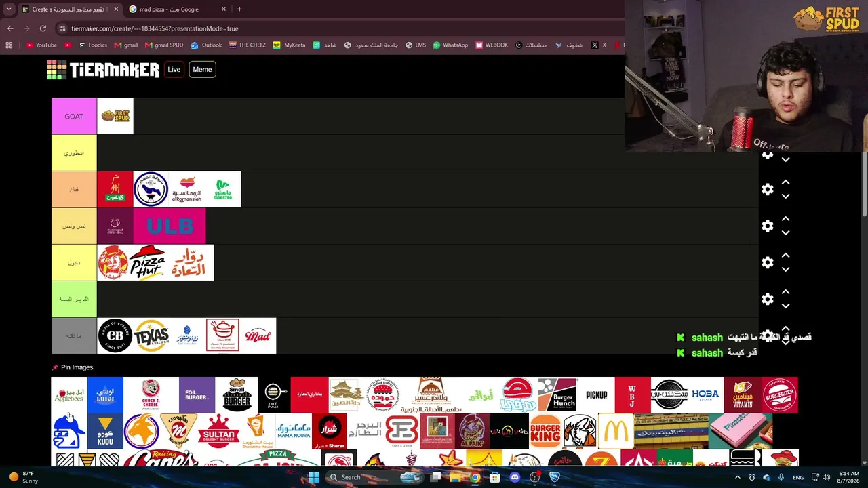
Task: Click the pink GOAT tier label
Action: tap(74, 117)
